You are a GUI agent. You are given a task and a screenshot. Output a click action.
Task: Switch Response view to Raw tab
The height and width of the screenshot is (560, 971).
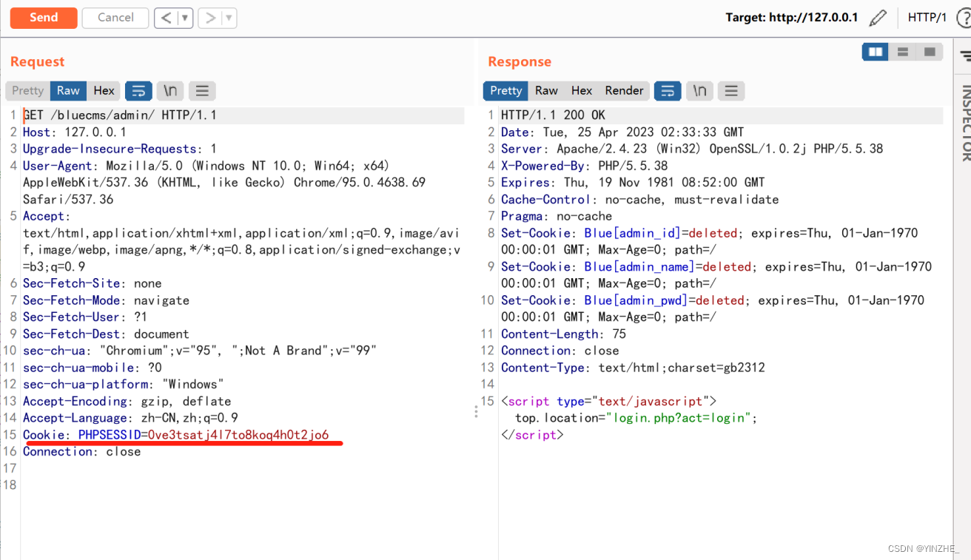pyautogui.click(x=546, y=90)
